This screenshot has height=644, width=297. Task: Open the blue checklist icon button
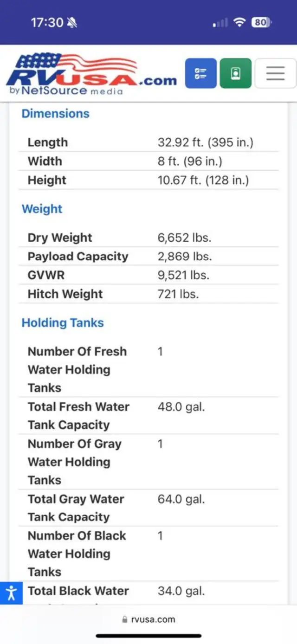tap(201, 73)
